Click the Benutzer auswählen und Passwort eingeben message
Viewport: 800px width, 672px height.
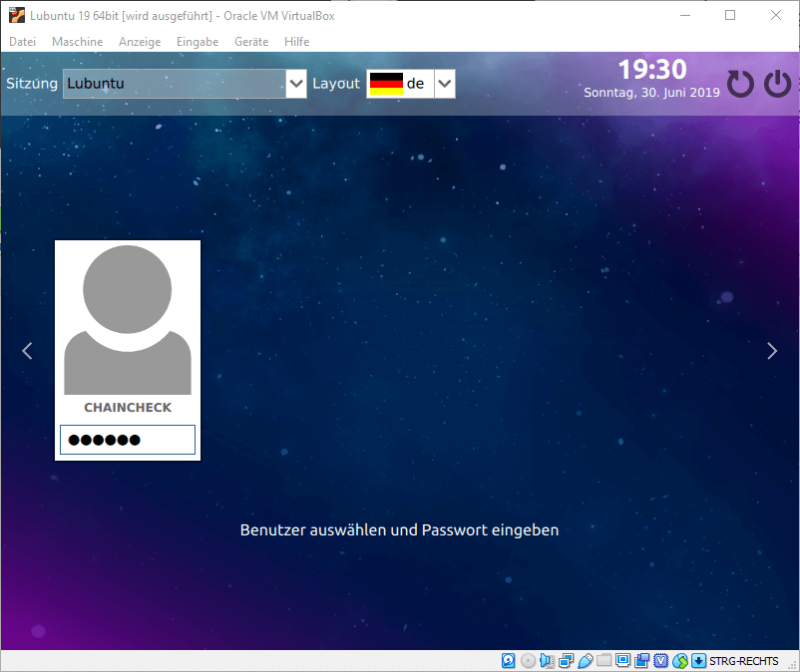pos(399,530)
